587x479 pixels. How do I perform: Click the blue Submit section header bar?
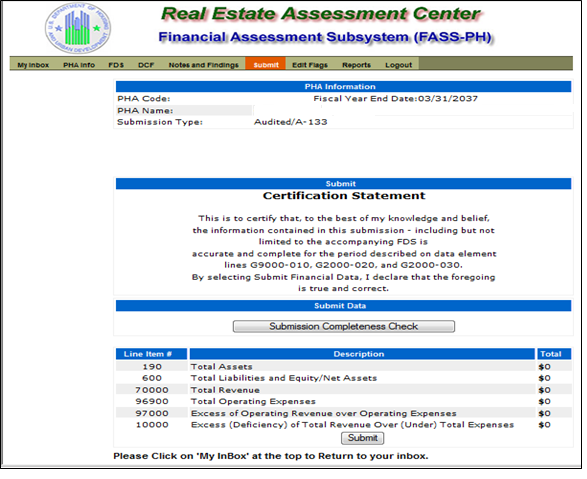[343, 183]
